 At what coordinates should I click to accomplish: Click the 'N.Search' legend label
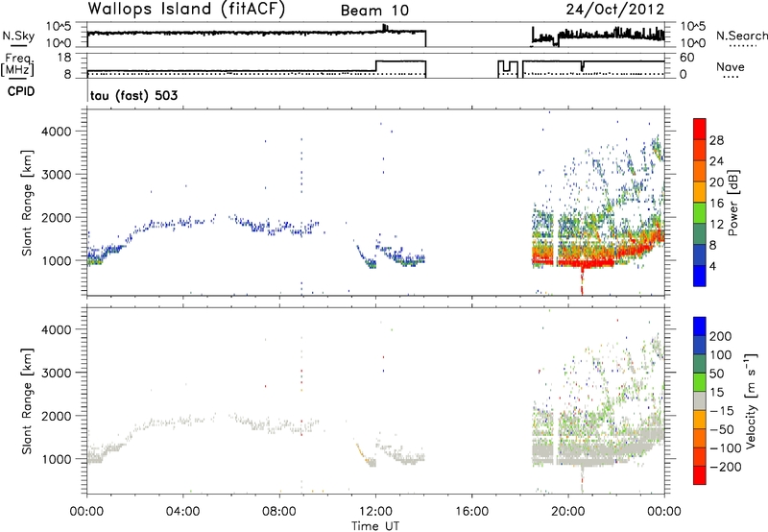(x=741, y=36)
